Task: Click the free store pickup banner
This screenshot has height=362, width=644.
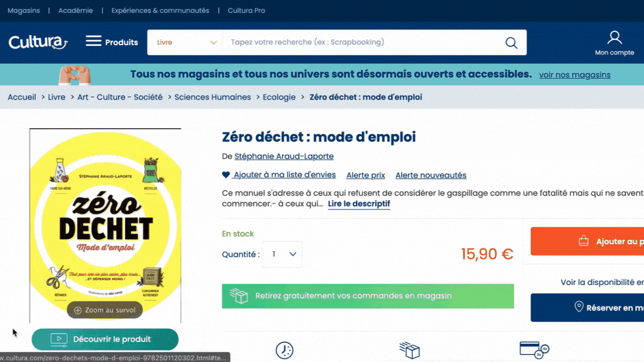Action: tap(368, 296)
